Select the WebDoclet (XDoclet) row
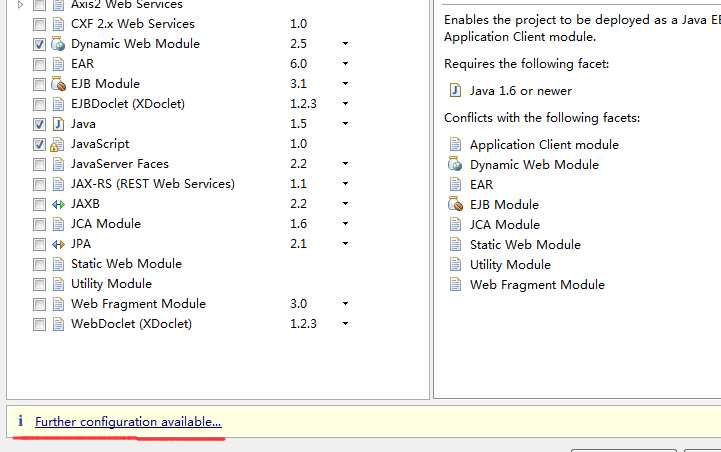This screenshot has width=721, height=452. point(132,324)
